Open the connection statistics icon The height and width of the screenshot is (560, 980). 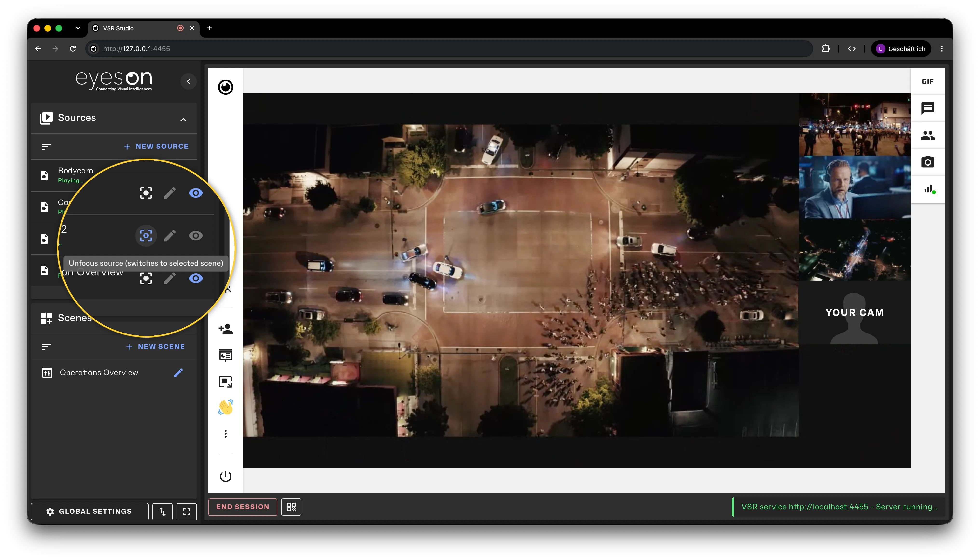[x=928, y=189]
